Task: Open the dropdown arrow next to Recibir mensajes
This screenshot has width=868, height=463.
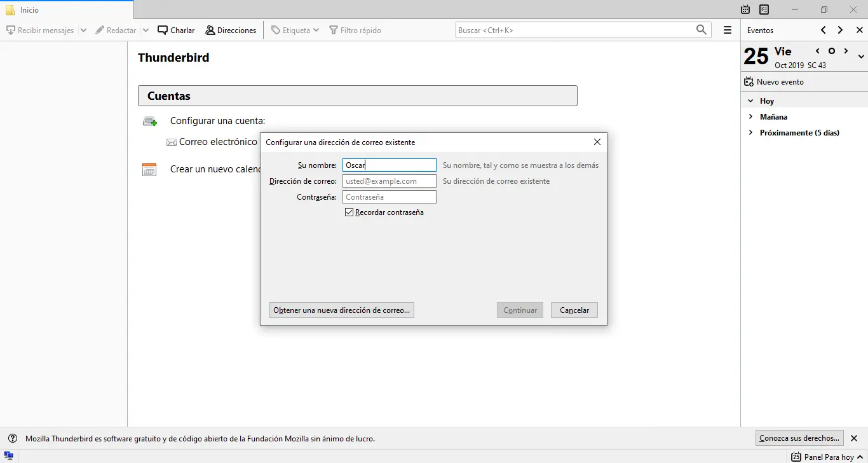Action: [83, 31]
